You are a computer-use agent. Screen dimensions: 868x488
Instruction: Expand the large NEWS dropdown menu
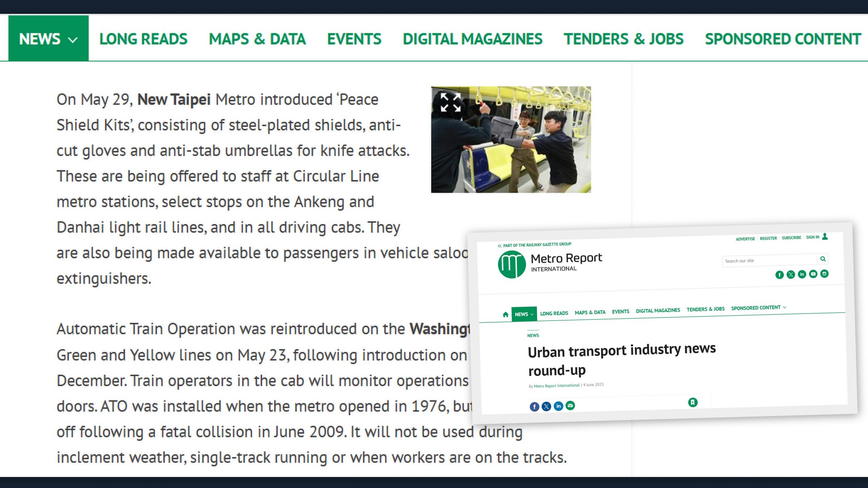48,39
